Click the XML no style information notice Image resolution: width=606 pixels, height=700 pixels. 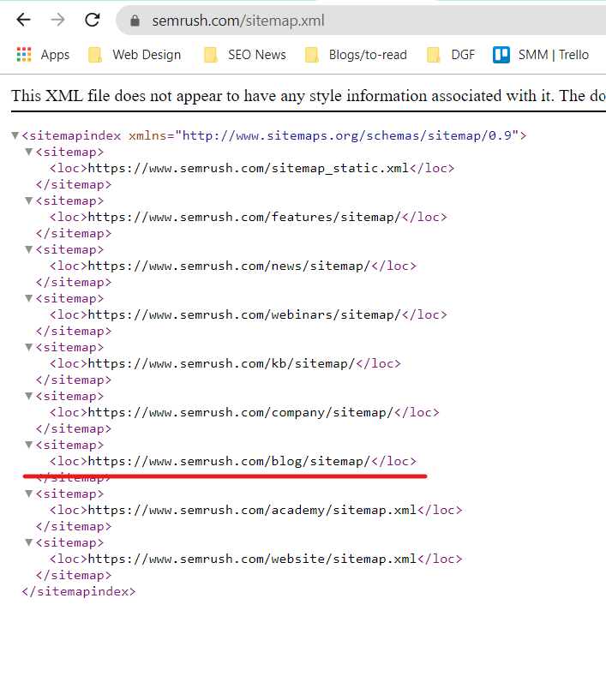click(x=308, y=96)
